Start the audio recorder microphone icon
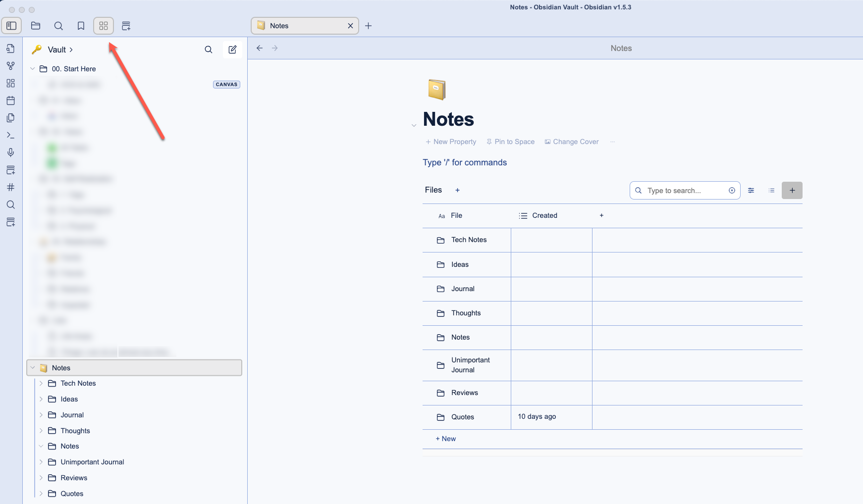The image size is (863, 504). coord(10,152)
